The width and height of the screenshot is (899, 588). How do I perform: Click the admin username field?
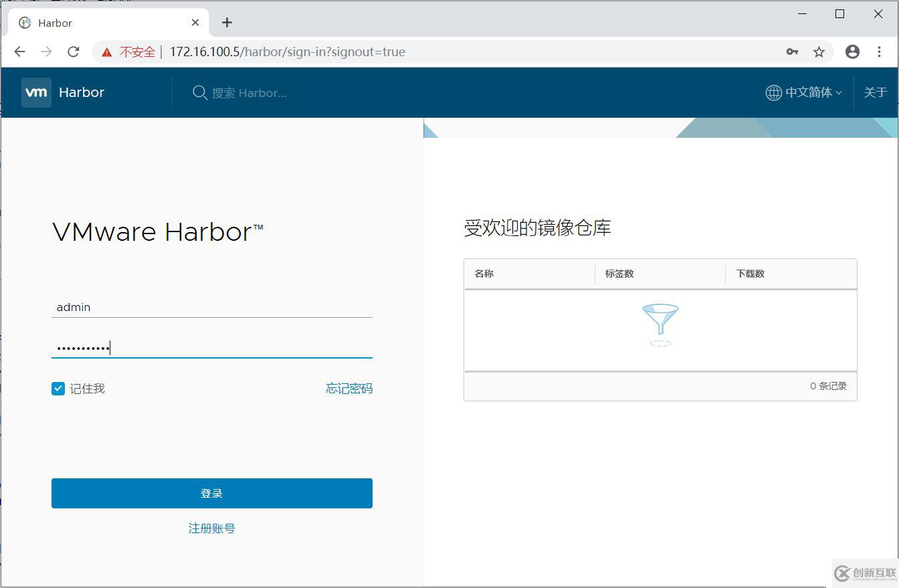click(x=212, y=307)
